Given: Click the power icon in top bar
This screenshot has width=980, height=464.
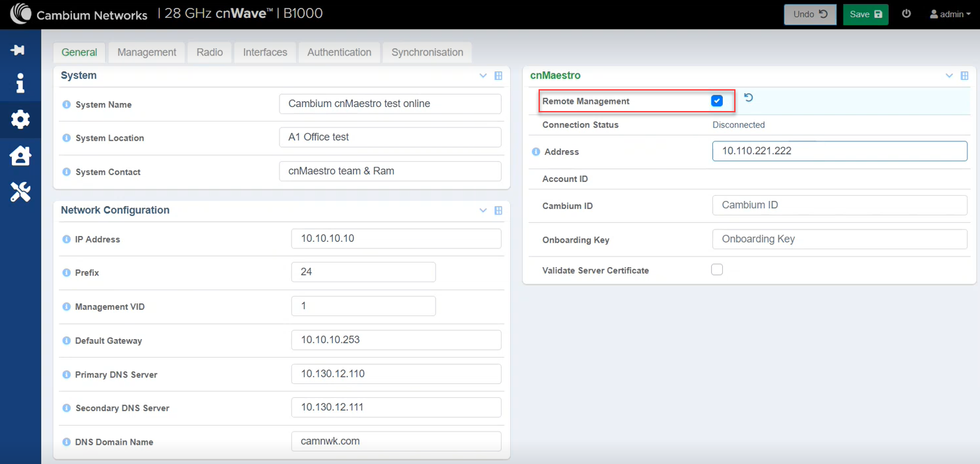Looking at the screenshot, I should pos(906,14).
